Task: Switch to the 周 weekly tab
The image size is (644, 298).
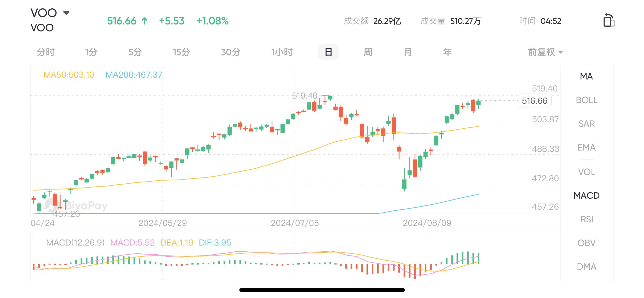Action: tap(368, 52)
